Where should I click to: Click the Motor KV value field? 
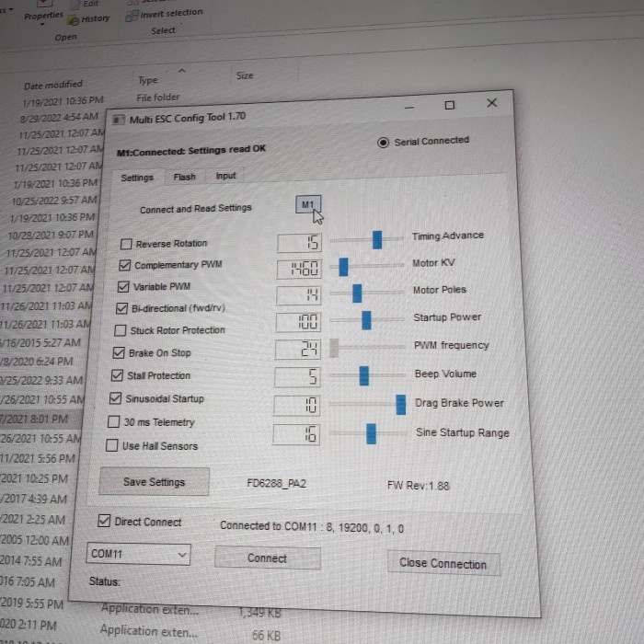[x=299, y=270]
